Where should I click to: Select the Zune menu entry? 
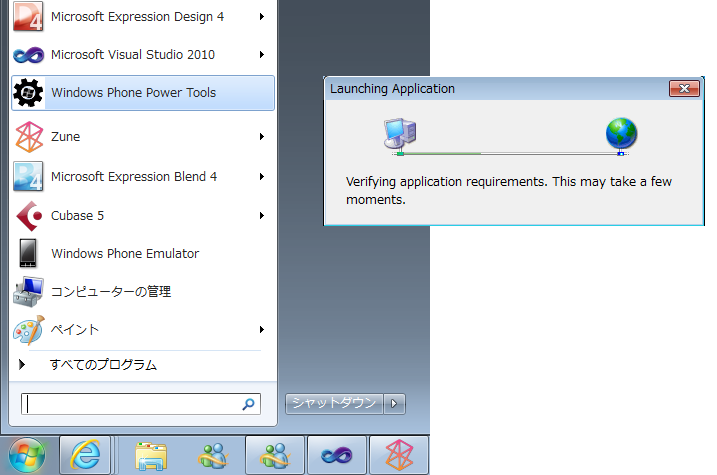(143, 136)
